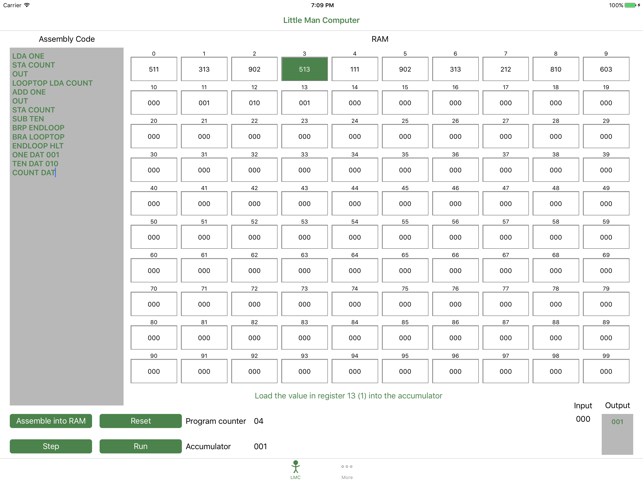Select RAM cell 8 containing 810
Screen dimensions: 643x482
[x=556, y=69]
